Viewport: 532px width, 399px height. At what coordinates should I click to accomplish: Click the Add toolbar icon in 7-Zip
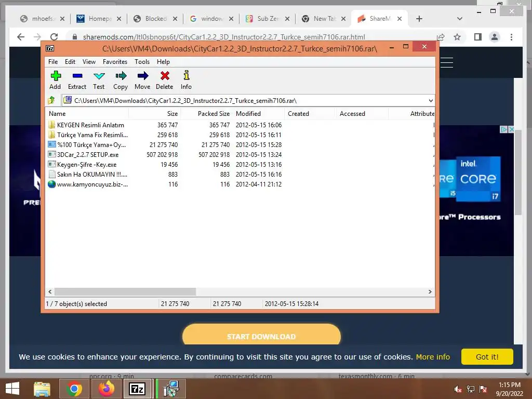click(x=55, y=76)
